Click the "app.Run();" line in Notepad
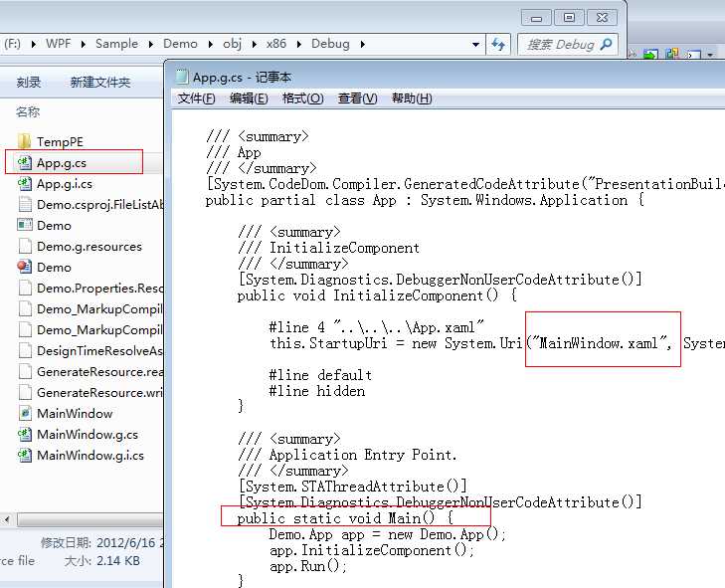 308,566
